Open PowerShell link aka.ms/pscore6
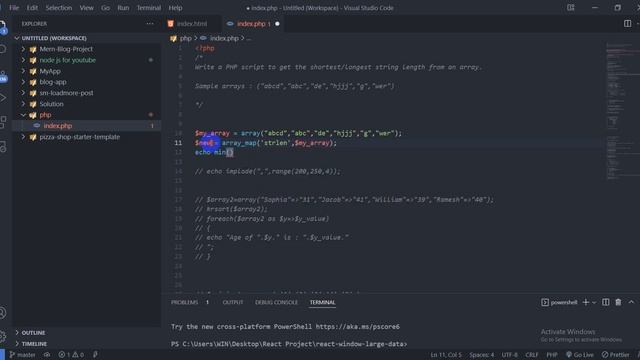The image size is (640, 360). pyautogui.click(x=358, y=327)
